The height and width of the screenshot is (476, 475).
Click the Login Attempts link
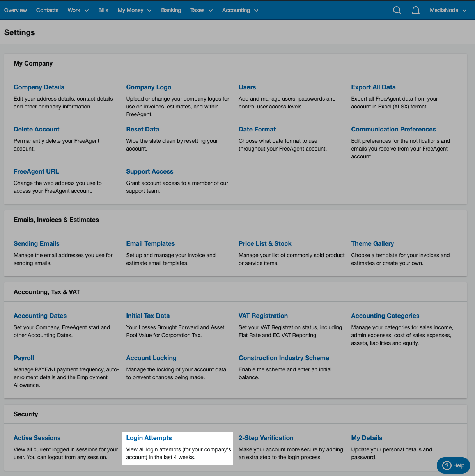point(149,438)
